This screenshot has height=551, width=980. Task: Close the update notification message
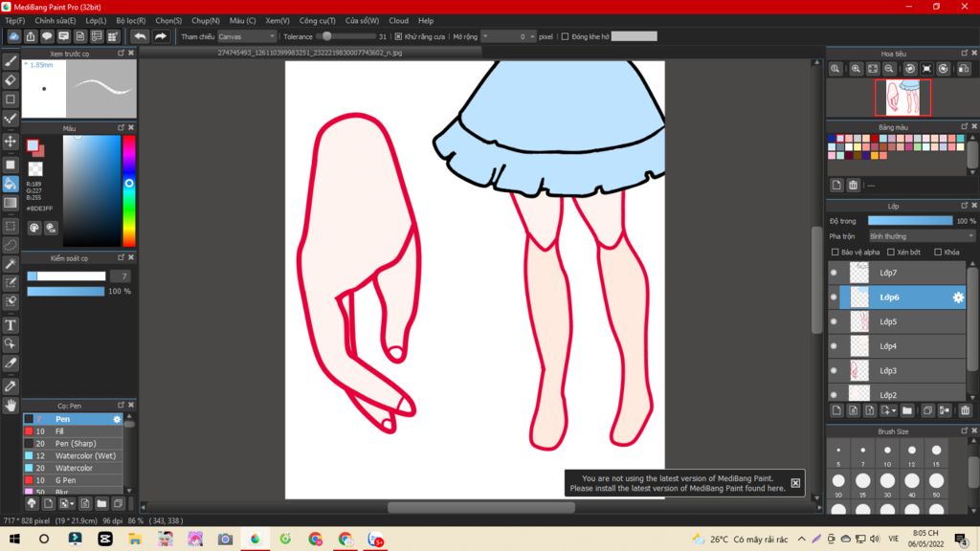(x=795, y=483)
